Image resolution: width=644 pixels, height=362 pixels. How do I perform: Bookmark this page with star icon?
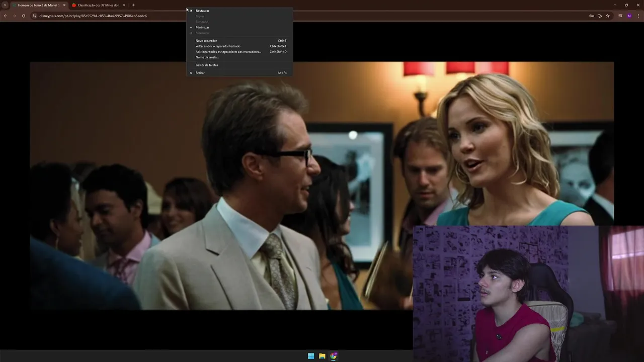point(608,16)
